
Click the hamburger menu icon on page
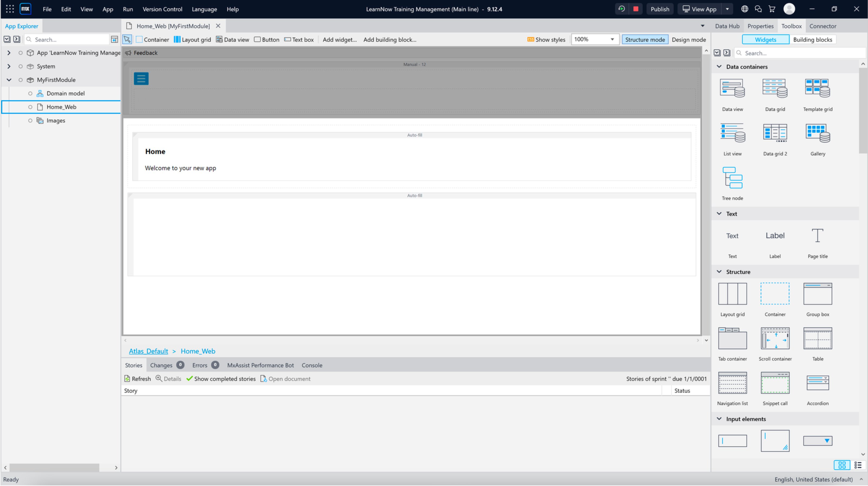[141, 79]
